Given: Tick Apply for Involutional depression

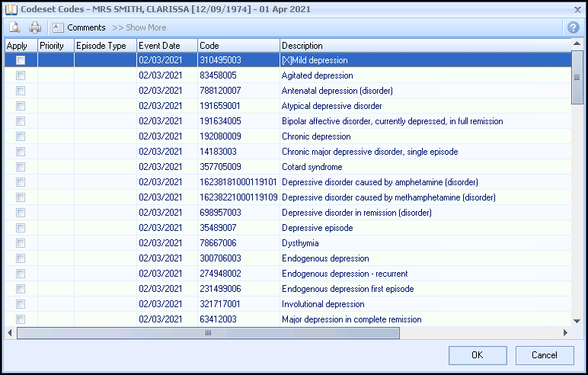Looking at the screenshot, I should [x=21, y=304].
